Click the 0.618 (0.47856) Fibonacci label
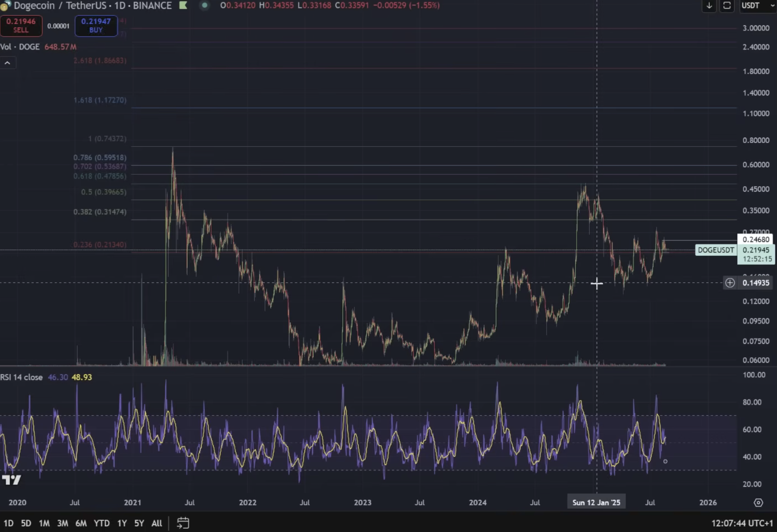The image size is (777, 532). 100,176
